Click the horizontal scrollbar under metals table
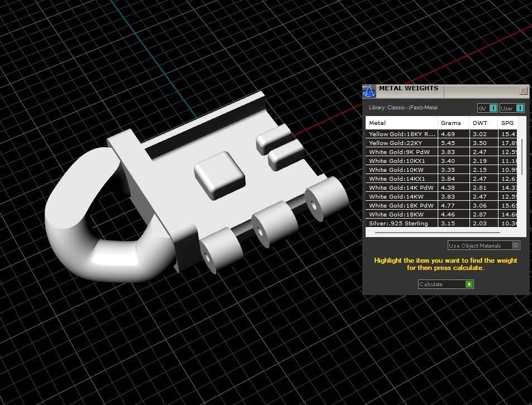The width and height of the screenshot is (532, 405). [x=437, y=233]
